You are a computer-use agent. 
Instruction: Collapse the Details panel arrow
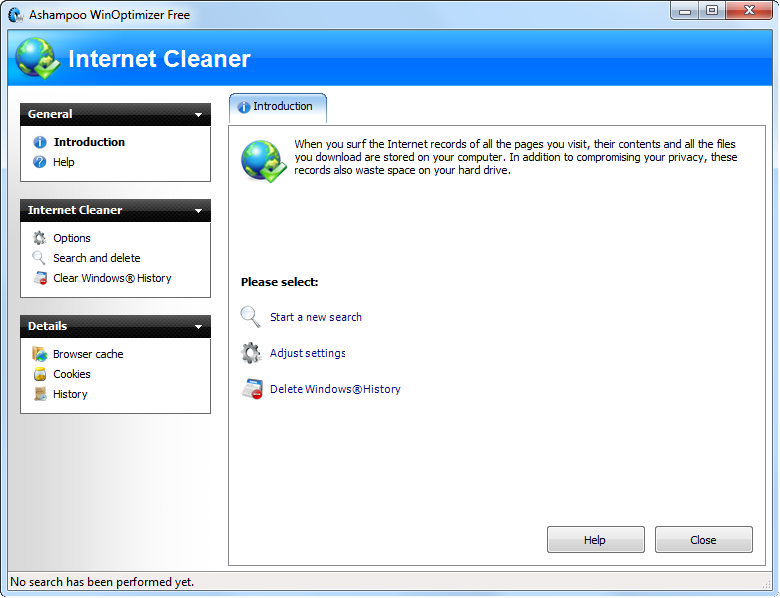coord(198,327)
